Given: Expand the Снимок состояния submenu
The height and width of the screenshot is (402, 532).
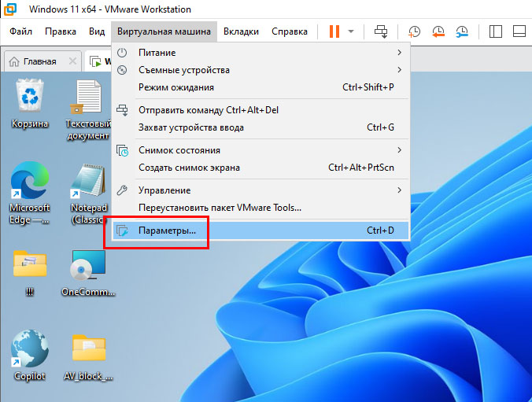Looking at the screenshot, I should pyautogui.click(x=260, y=150).
